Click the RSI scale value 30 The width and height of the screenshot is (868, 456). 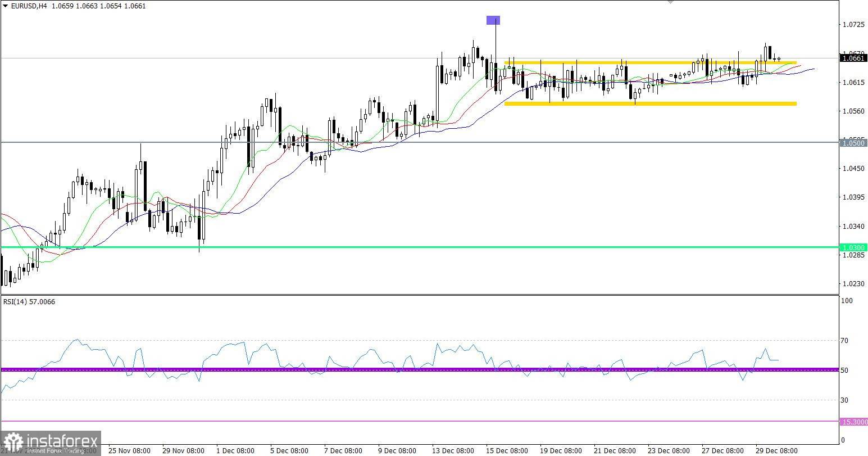point(846,400)
